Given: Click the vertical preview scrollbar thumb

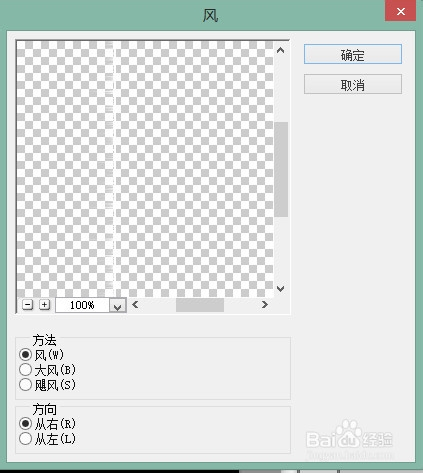Looking at the screenshot, I should tap(281, 169).
